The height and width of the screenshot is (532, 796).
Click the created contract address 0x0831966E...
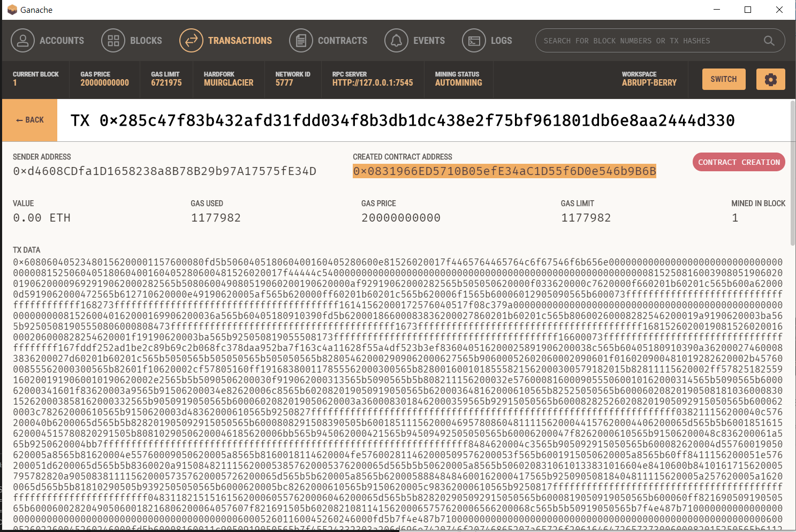(x=504, y=171)
